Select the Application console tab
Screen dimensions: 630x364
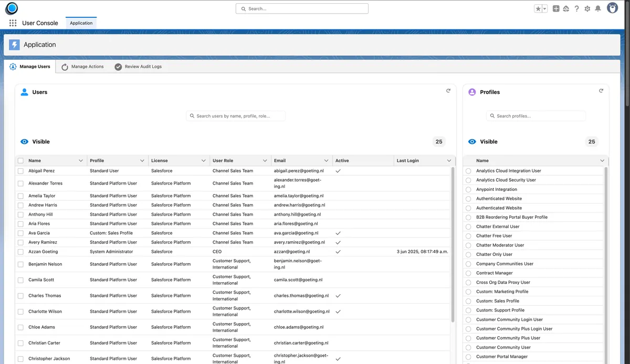81,23
